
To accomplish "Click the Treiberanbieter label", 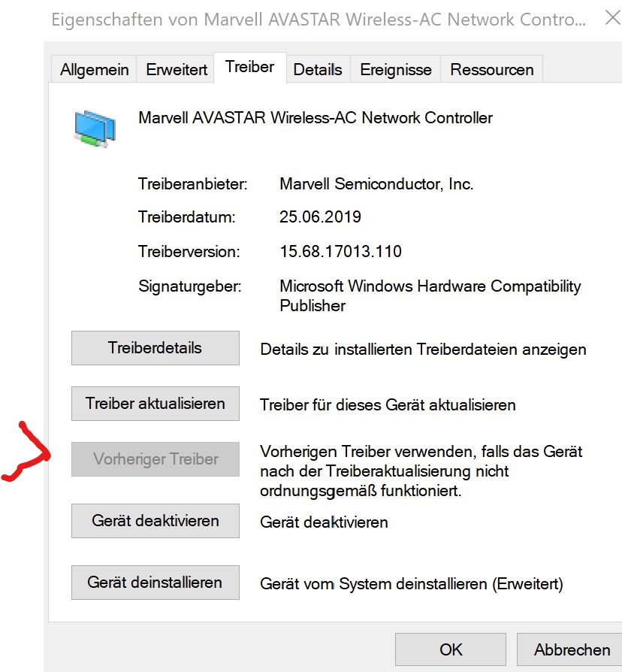I will click(x=193, y=184).
